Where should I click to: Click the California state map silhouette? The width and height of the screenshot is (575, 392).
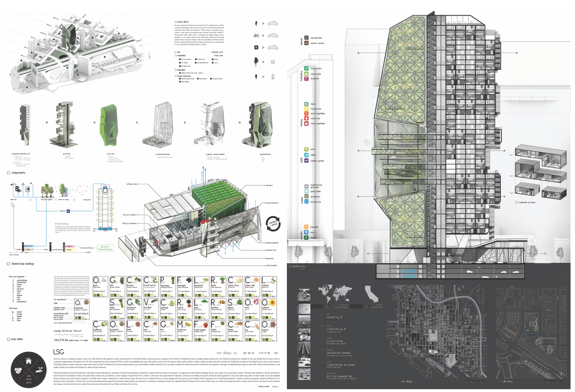click(x=372, y=293)
